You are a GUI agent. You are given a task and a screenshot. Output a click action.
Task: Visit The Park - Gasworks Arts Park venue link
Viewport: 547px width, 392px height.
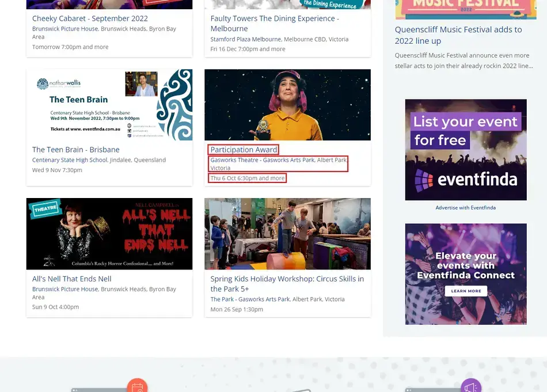[250, 299]
